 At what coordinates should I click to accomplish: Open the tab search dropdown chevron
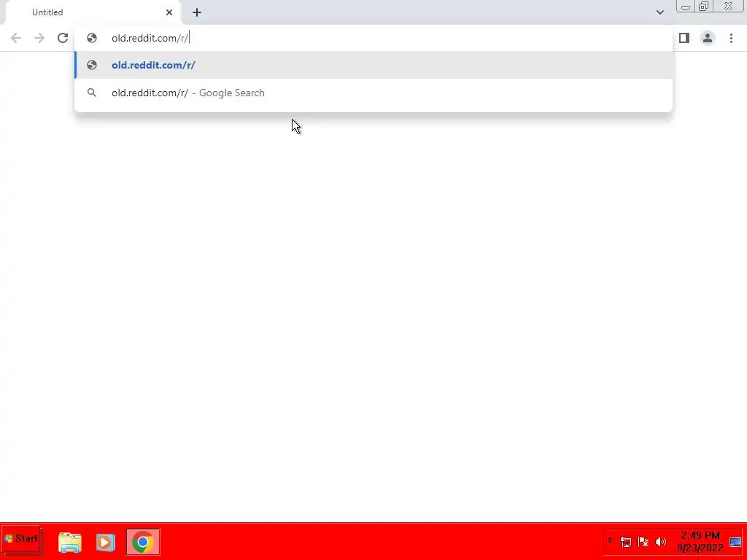(x=659, y=12)
